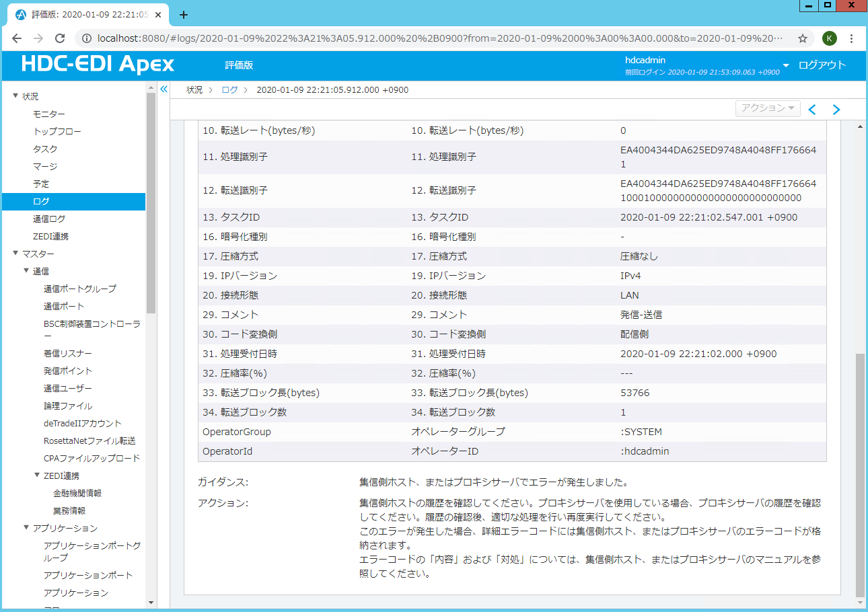Screen dimensions: 868x612
Task: Open 予定 in the sidebar
Action: coord(41,184)
